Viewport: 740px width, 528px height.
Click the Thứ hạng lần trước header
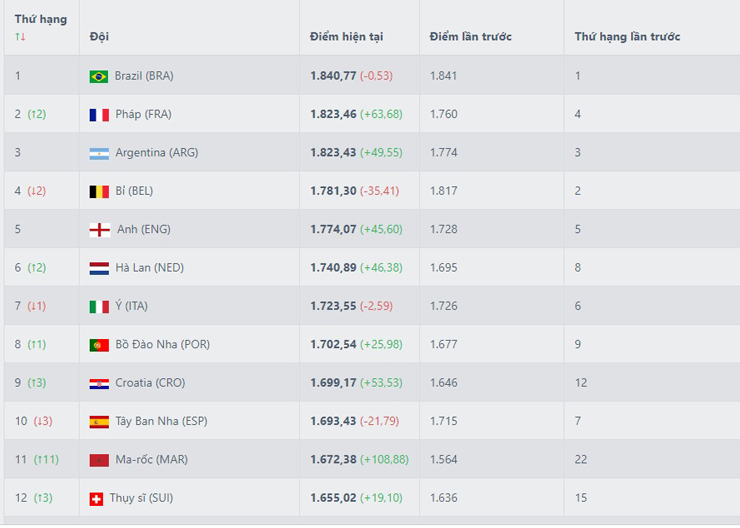click(627, 37)
